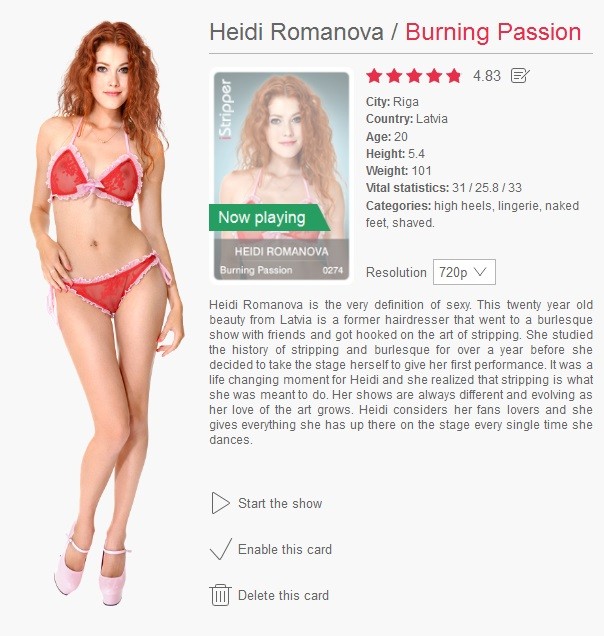Screen dimensions: 604x636
Task: Click the Categories list text
Action: click(472, 214)
